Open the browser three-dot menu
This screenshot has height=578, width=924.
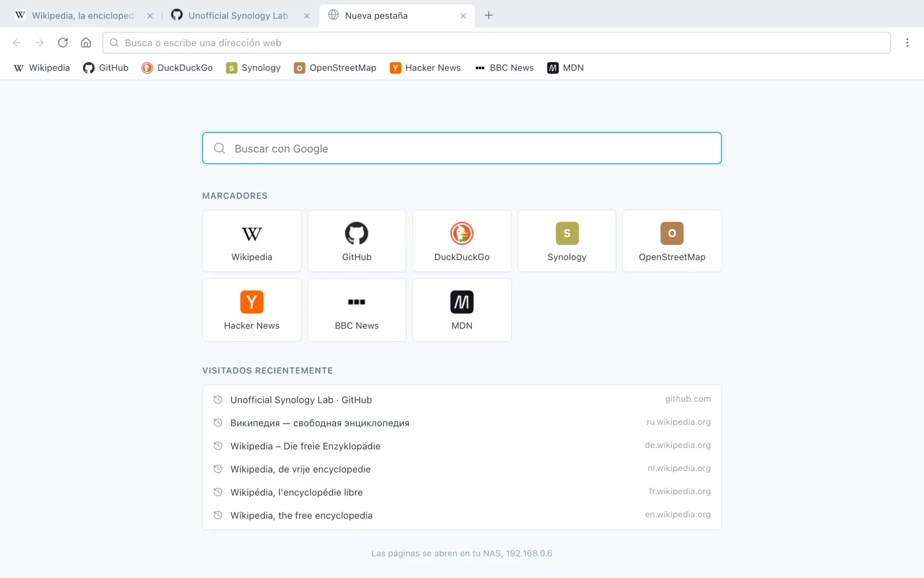tap(907, 43)
